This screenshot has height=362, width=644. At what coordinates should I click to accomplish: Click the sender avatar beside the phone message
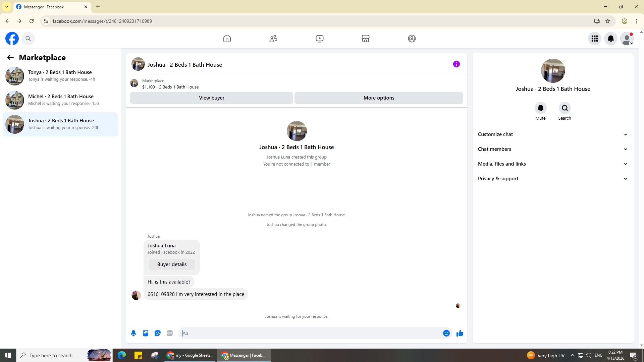click(x=136, y=295)
